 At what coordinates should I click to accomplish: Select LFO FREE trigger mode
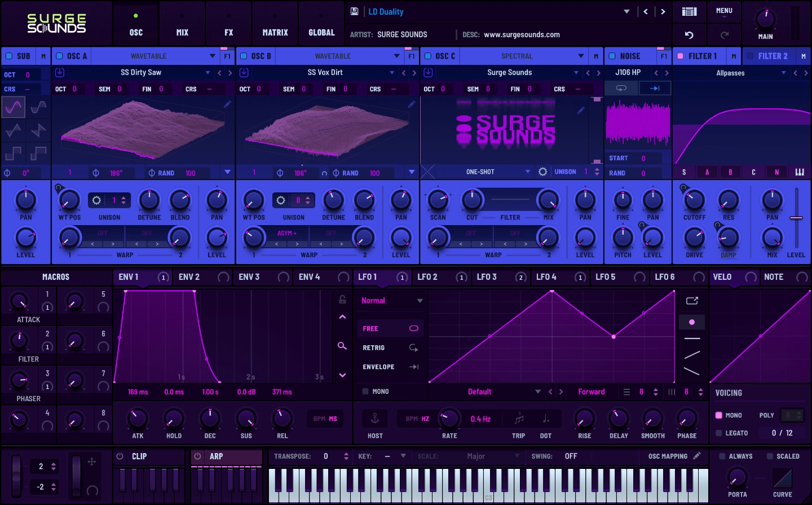(x=390, y=328)
